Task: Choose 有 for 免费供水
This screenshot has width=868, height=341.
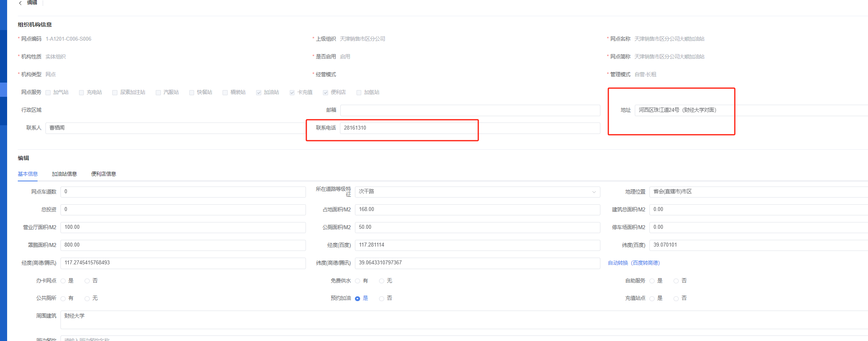Action: 358,281
